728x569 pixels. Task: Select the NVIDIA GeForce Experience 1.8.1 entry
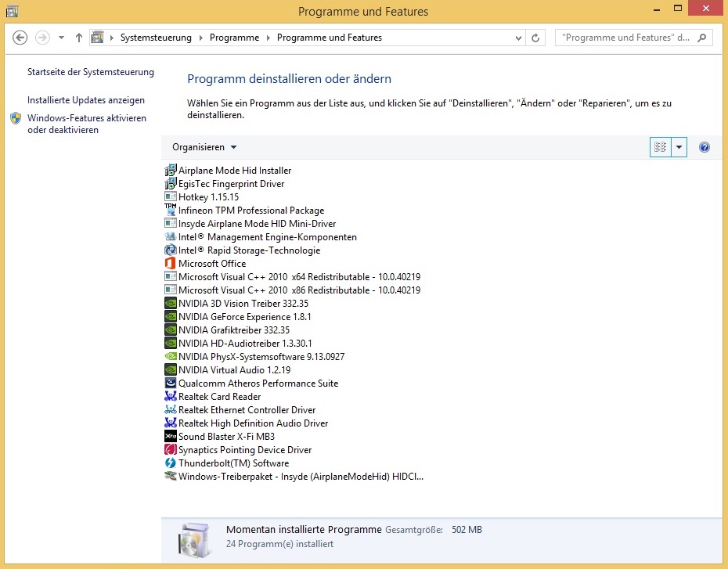tap(245, 317)
